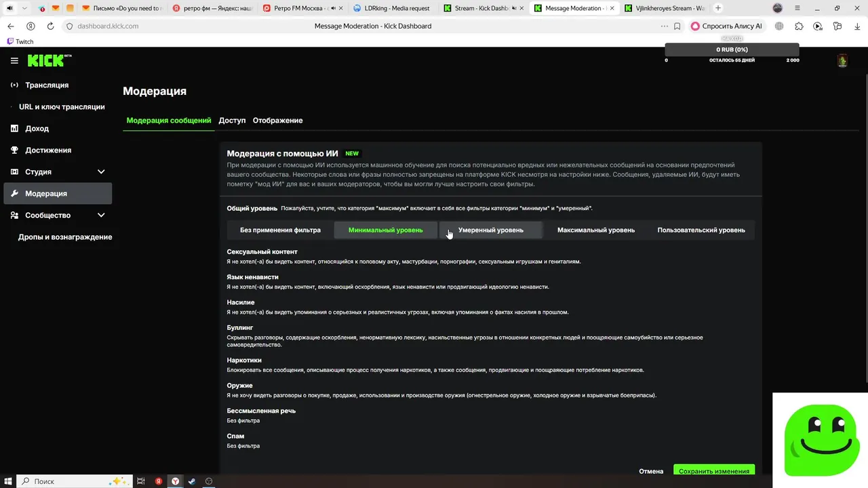Open the red Yandex app on taskbar
Image resolution: width=868 pixels, height=488 pixels.
tap(158, 481)
